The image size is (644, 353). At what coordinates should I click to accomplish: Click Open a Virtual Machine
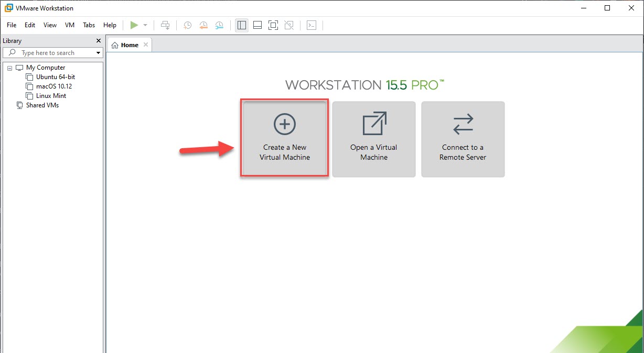pyautogui.click(x=374, y=139)
